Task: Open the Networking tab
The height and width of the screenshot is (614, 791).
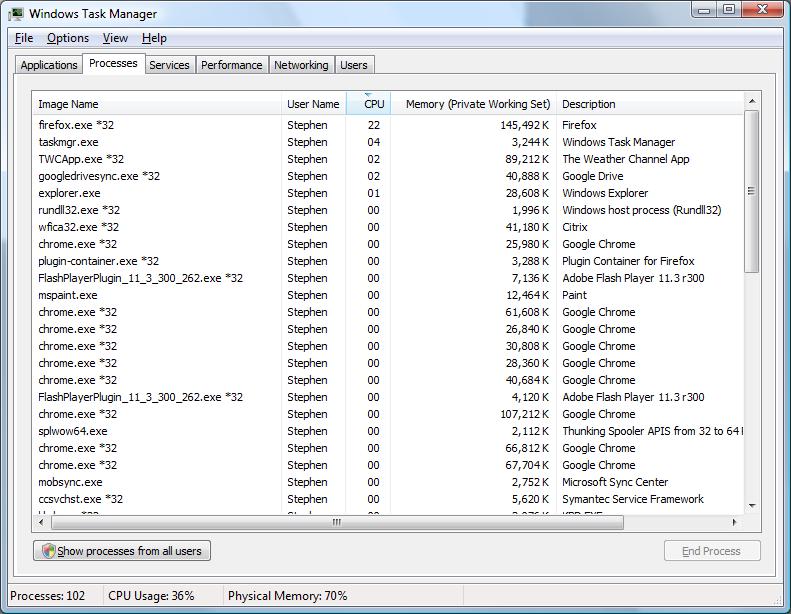Action: 301,65
